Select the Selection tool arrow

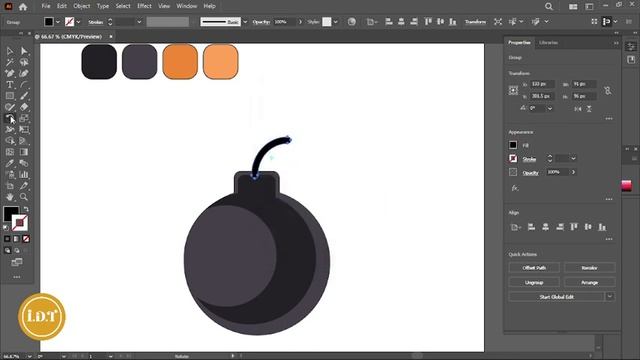pyautogui.click(x=10, y=51)
